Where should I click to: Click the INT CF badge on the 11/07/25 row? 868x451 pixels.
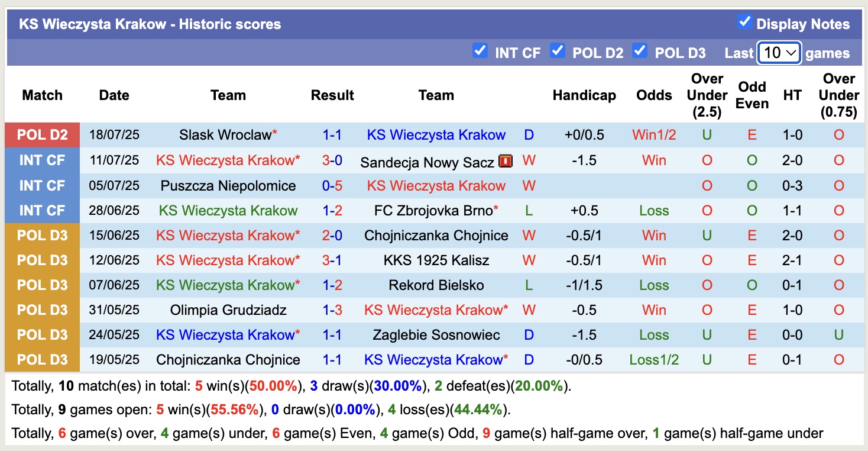[42, 160]
